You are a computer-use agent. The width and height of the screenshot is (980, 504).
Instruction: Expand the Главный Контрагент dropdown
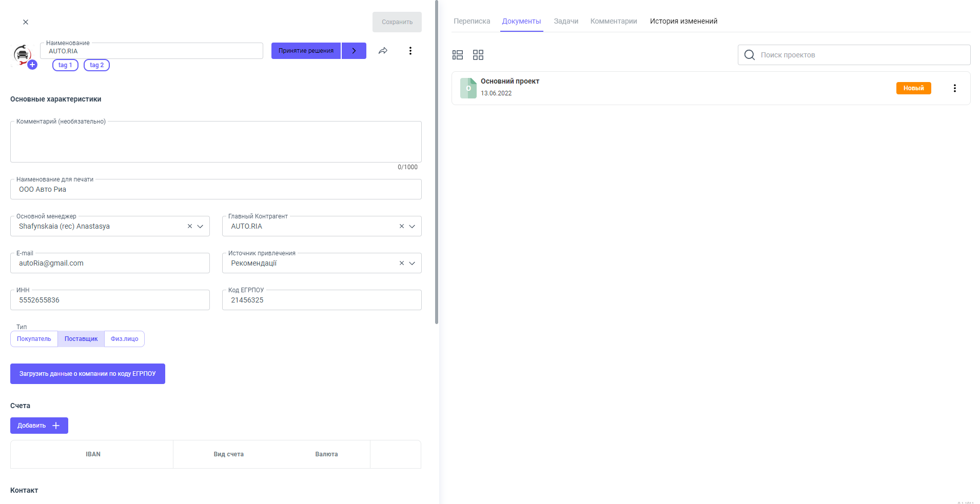coord(412,226)
